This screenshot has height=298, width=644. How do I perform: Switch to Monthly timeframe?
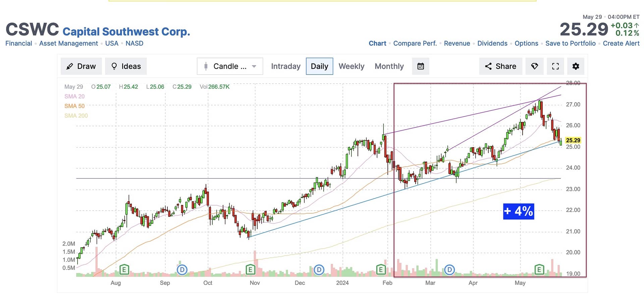point(389,66)
